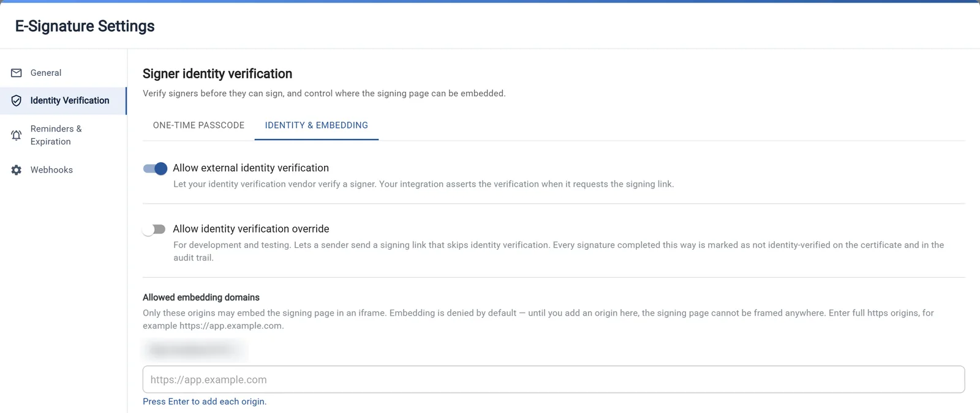This screenshot has height=413, width=980.
Task: Click the Allow external identity verification label
Action: click(251, 168)
